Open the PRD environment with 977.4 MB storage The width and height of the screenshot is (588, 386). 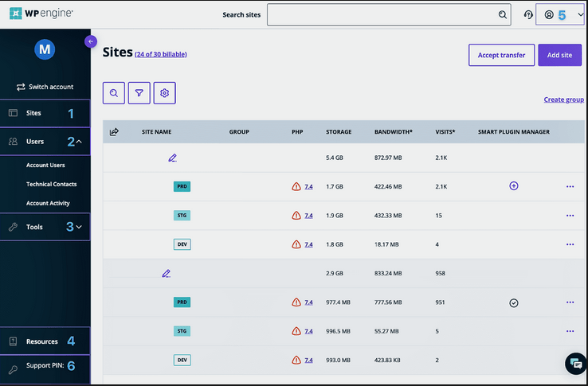tap(182, 302)
